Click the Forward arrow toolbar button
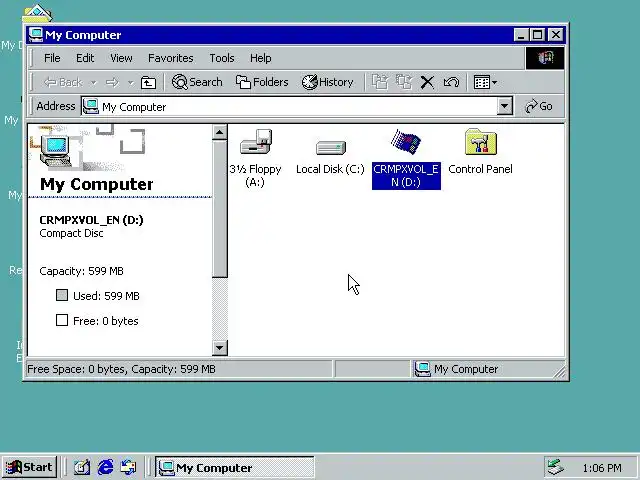640x480 pixels. pyautogui.click(x=112, y=82)
